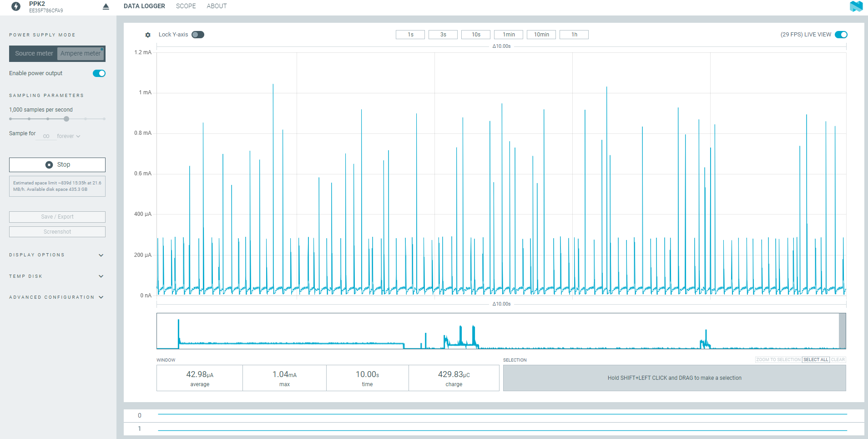The image size is (868, 439).
Task: Click the Save / Export button
Action: click(x=57, y=217)
